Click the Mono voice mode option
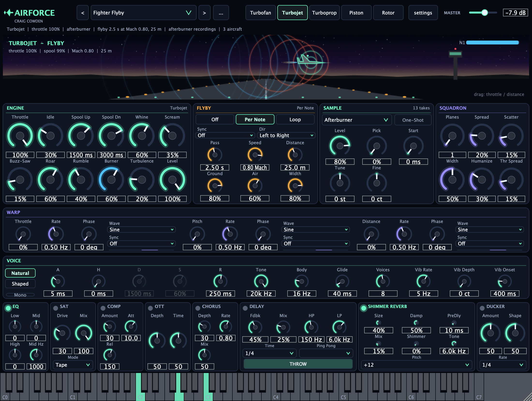The width and height of the screenshot is (532, 401). point(20,295)
